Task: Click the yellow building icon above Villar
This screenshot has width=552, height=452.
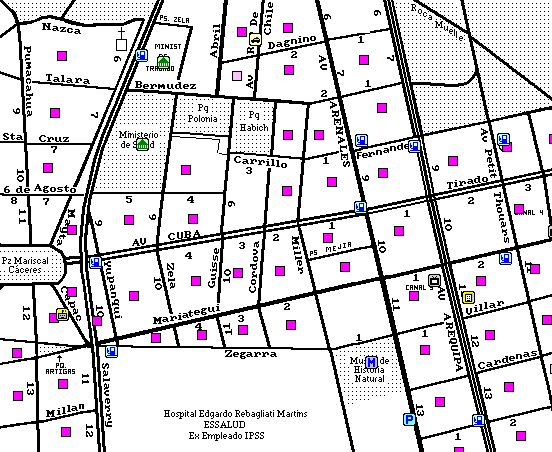Action: click(x=468, y=297)
